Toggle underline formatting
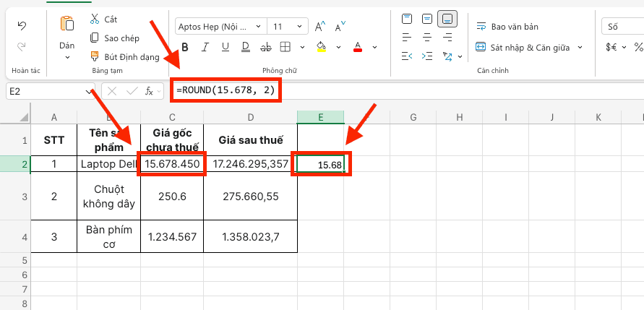644x310 pixels. [x=225, y=47]
